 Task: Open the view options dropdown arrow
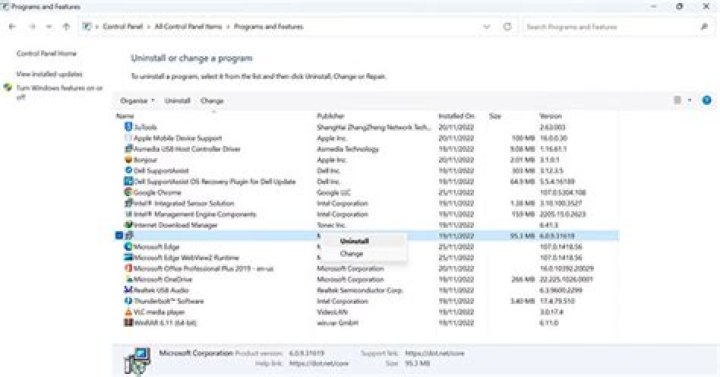(x=689, y=100)
